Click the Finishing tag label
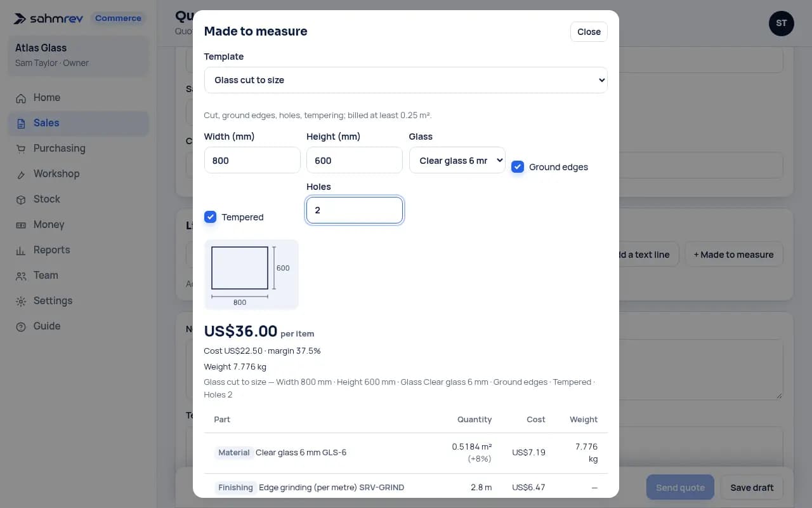Image resolution: width=812 pixels, height=508 pixels. (x=235, y=488)
